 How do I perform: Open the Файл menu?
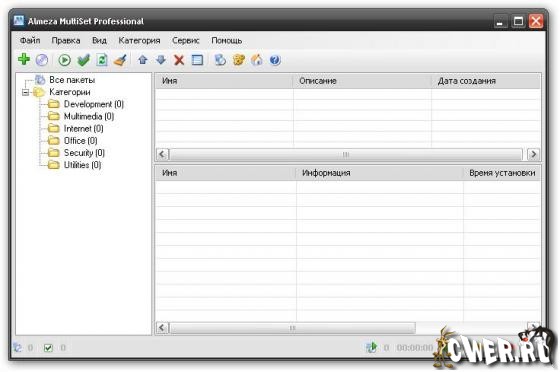(x=30, y=41)
